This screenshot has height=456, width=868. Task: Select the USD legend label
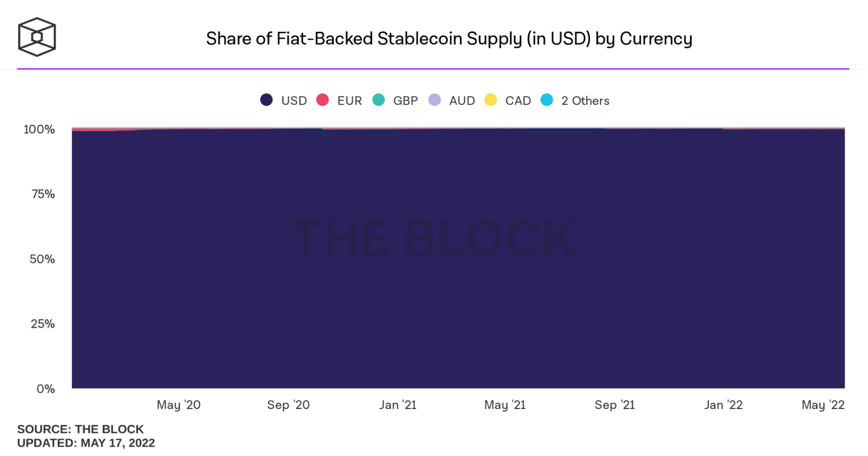tap(294, 101)
